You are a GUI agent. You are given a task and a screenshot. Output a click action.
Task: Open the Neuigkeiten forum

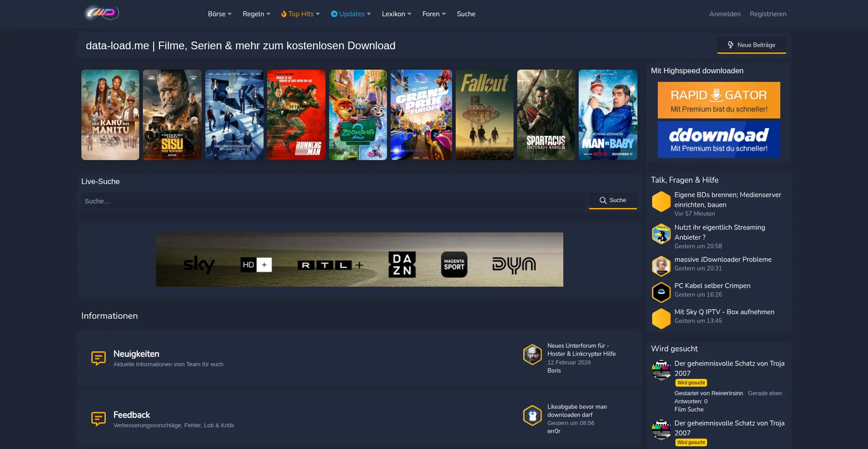pos(136,354)
